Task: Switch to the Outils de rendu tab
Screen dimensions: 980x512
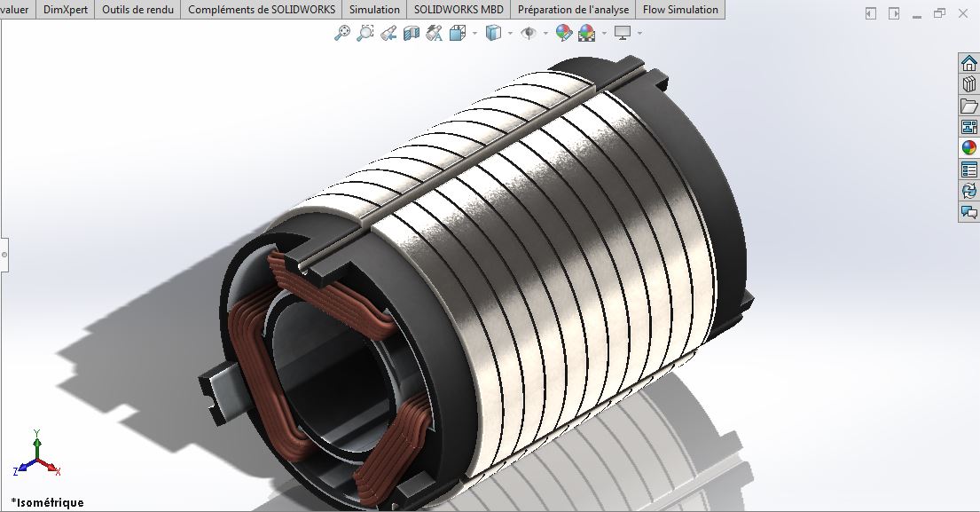Action: coord(138,10)
